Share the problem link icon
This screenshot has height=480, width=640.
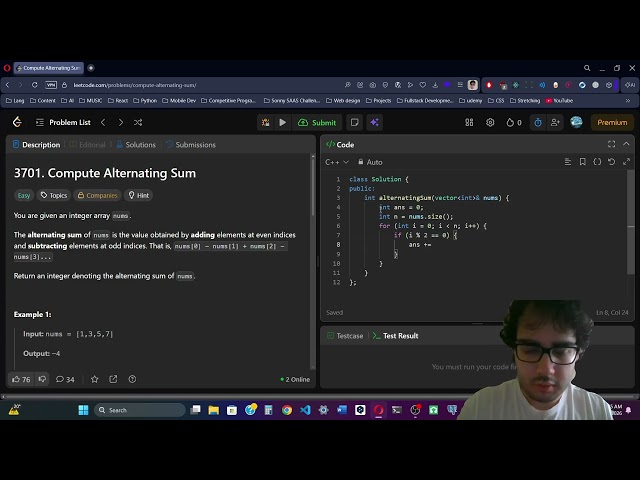click(113, 379)
